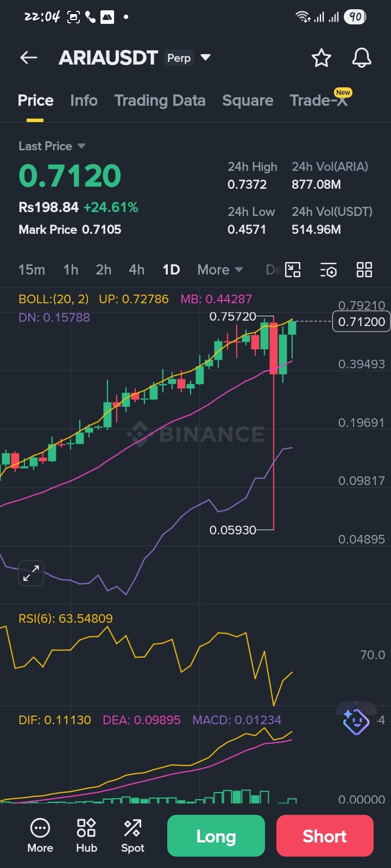This screenshot has height=868, width=391.
Task: Open the chart drawing tools icon
Action: click(293, 270)
